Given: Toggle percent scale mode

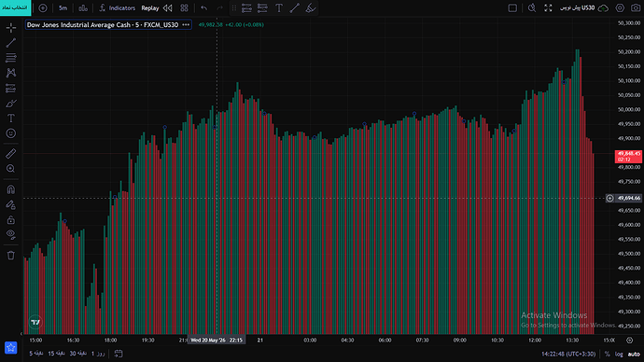Looking at the screenshot, I should [607, 354].
